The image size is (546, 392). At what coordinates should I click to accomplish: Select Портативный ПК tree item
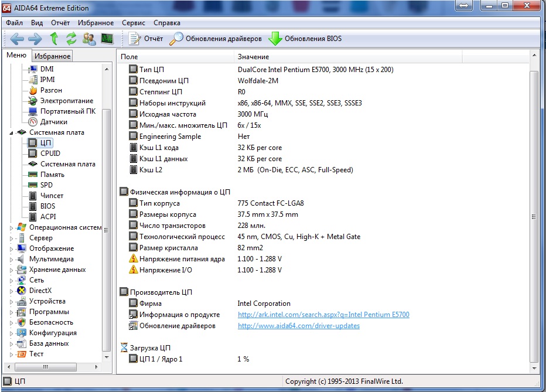67,111
